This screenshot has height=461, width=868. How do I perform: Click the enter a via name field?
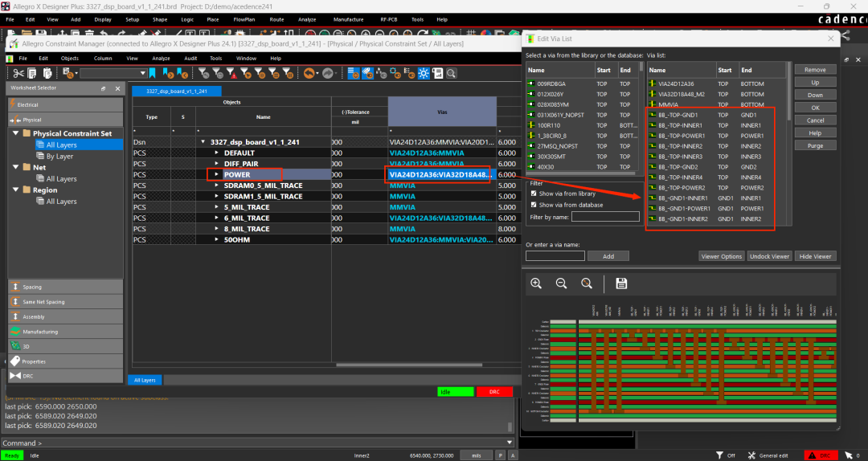[555, 255]
